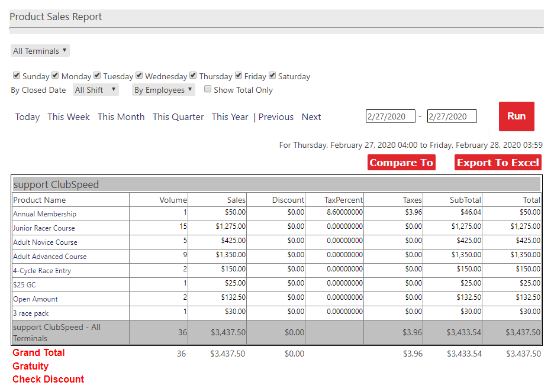The width and height of the screenshot is (554, 392).
Task: Click Annual Membership subtotal $46.04
Action: coord(471,212)
